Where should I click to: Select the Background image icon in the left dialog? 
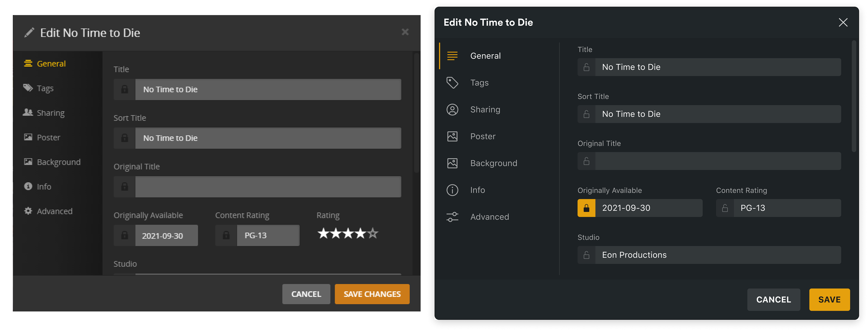(x=28, y=162)
